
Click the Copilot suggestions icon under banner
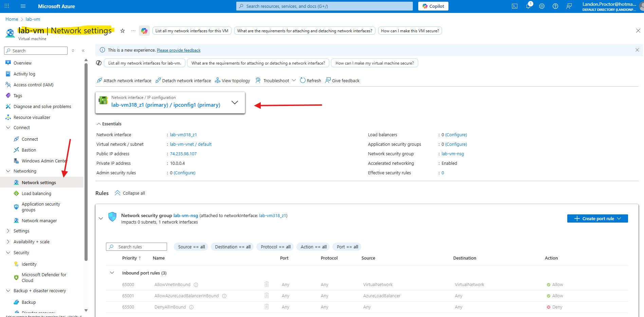[99, 63]
